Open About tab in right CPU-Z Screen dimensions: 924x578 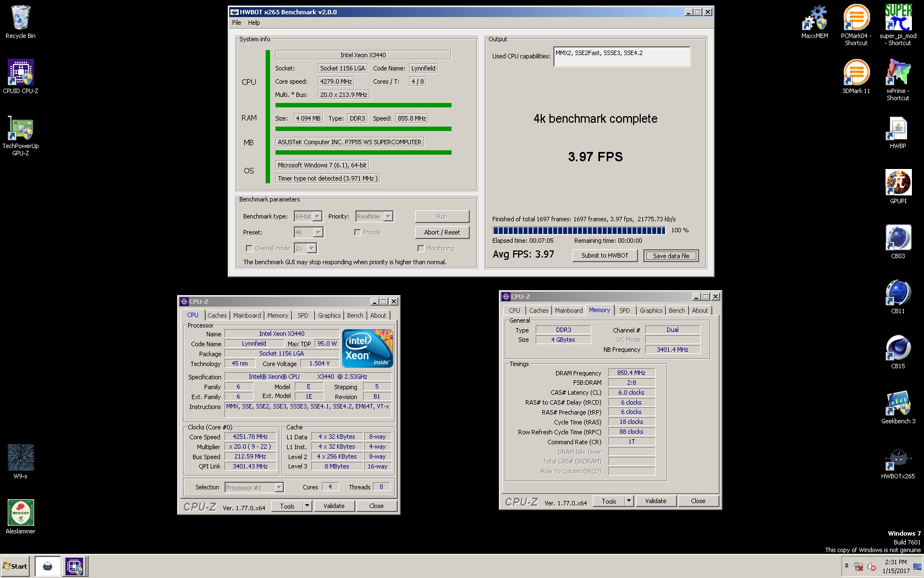pos(700,310)
